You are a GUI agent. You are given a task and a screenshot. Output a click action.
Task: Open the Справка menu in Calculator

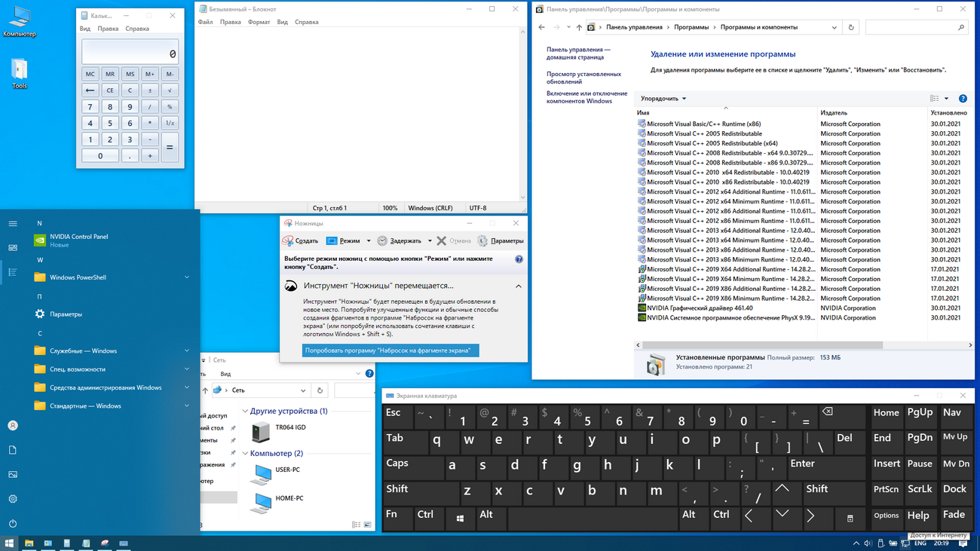pos(137,29)
